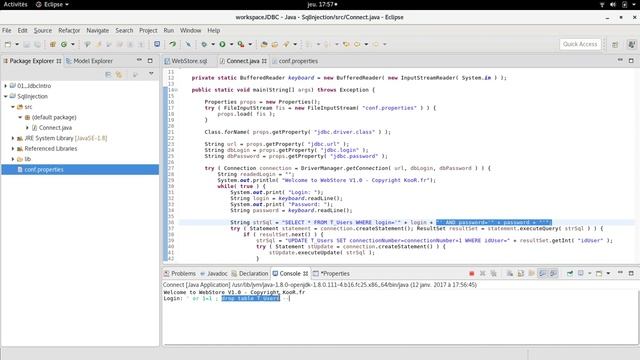Switch to the Problems tab
Image resolution: width=640 pixels, height=360 pixels.
[180, 273]
